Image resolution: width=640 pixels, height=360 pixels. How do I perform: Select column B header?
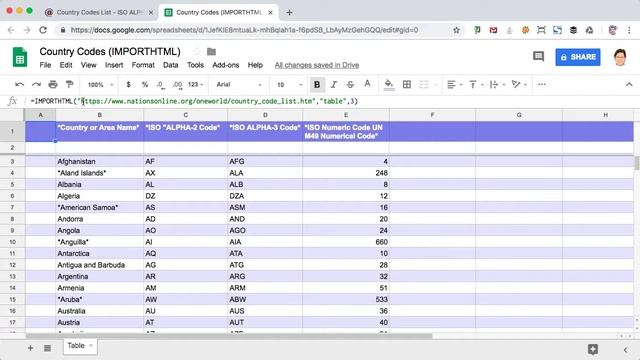pyautogui.click(x=100, y=115)
